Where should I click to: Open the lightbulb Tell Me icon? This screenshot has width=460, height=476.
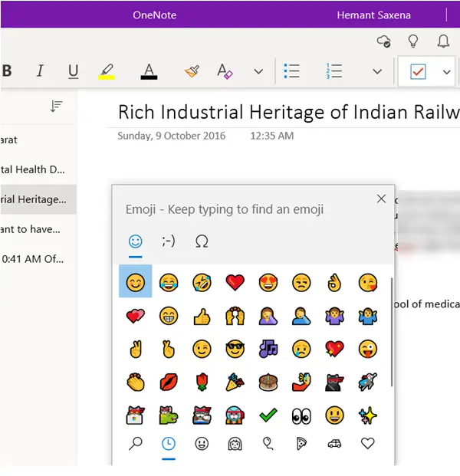[x=413, y=41]
